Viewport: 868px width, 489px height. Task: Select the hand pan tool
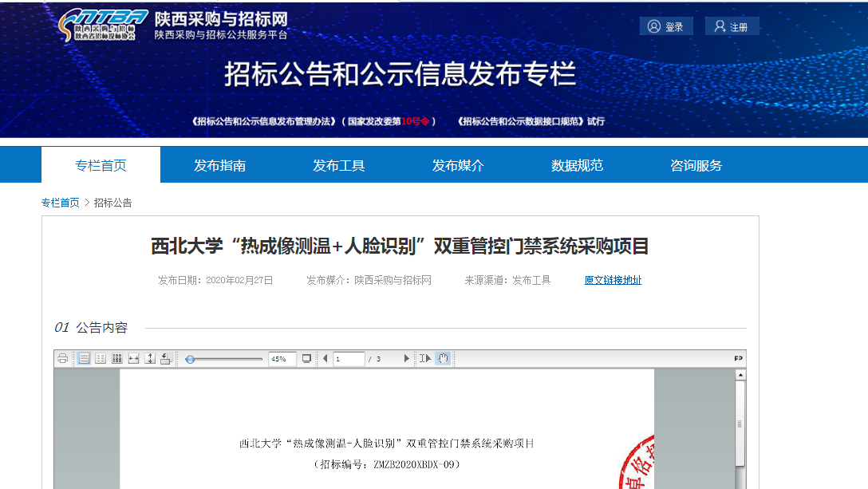(x=443, y=359)
